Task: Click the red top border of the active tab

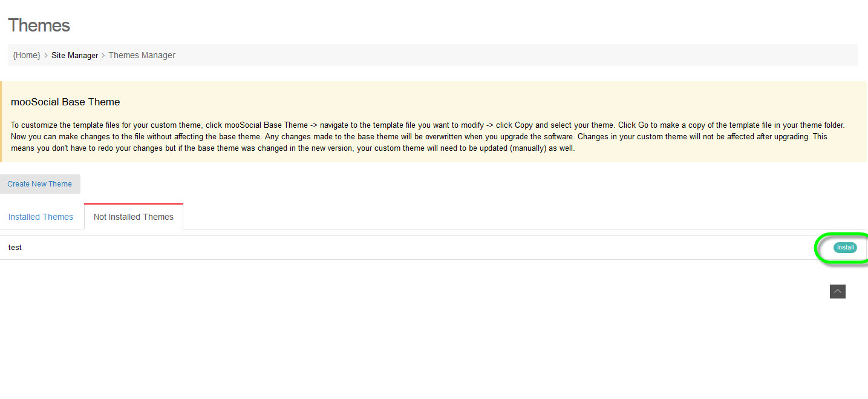Action: [x=134, y=203]
